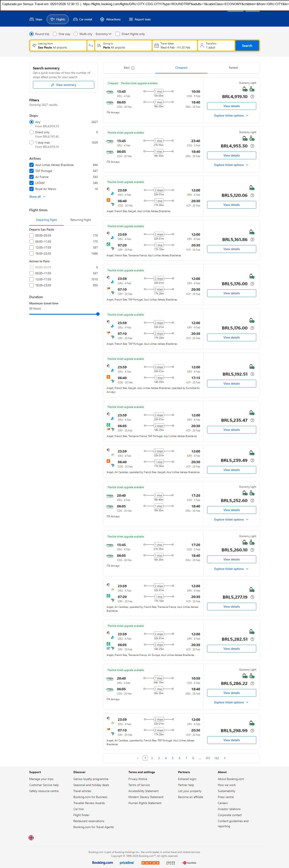This screenshot has width=289, height=868.
Task: Click the maximum travel time slider handle
Action: click(x=98, y=314)
